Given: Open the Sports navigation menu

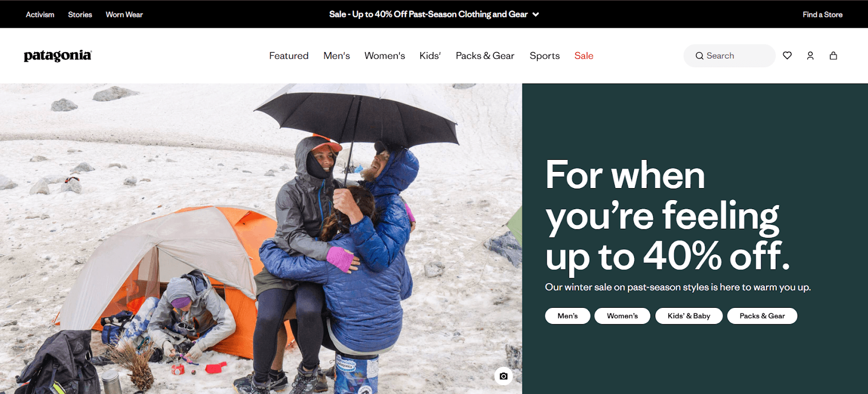Looking at the screenshot, I should pos(545,56).
